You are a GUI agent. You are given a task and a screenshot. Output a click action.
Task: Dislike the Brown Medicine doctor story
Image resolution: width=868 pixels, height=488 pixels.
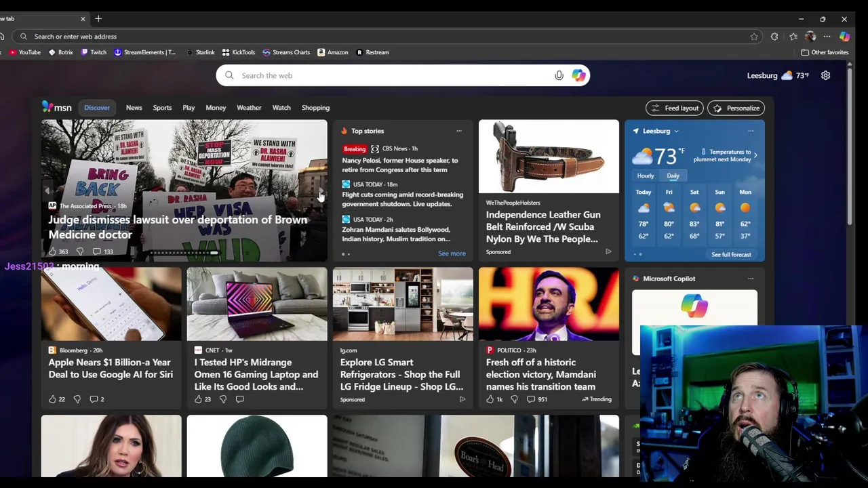[79, 251]
